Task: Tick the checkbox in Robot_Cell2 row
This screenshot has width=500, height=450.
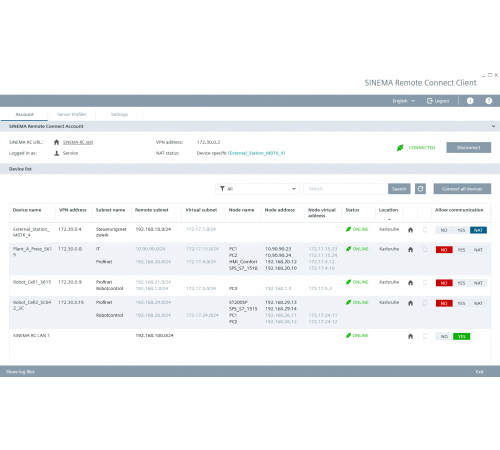Action: point(425,303)
